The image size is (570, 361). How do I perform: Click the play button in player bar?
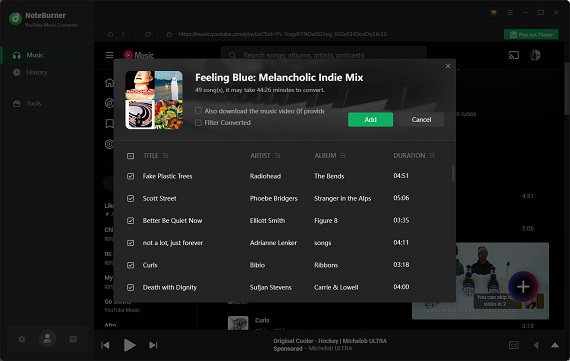click(129, 345)
